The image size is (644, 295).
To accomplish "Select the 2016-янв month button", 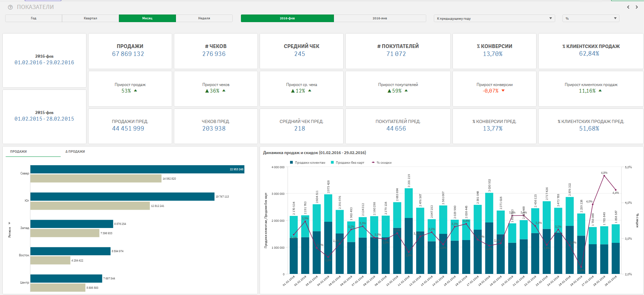I will pos(380,18).
